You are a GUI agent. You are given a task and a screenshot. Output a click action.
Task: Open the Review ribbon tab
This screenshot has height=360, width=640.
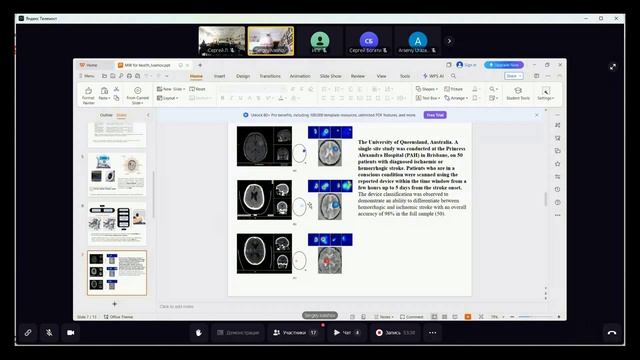click(358, 76)
